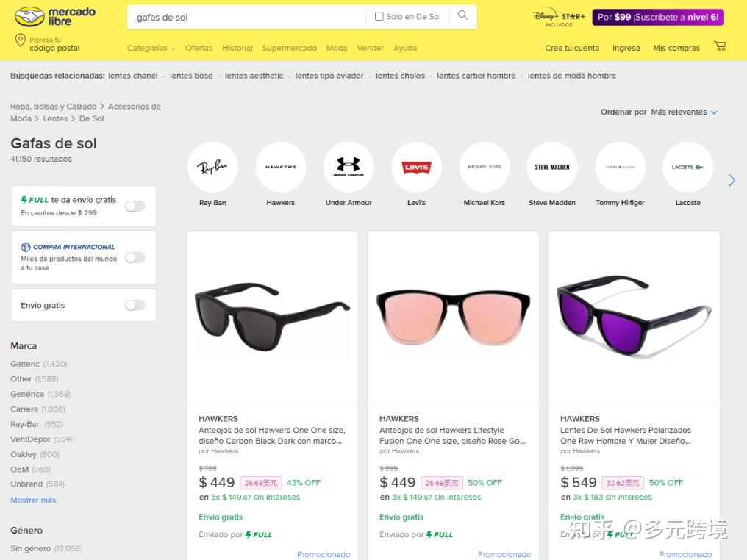Filter by VentDepot brand
This screenshot has width=747, height=560.
pyautogui.click(x=41, y=439)
